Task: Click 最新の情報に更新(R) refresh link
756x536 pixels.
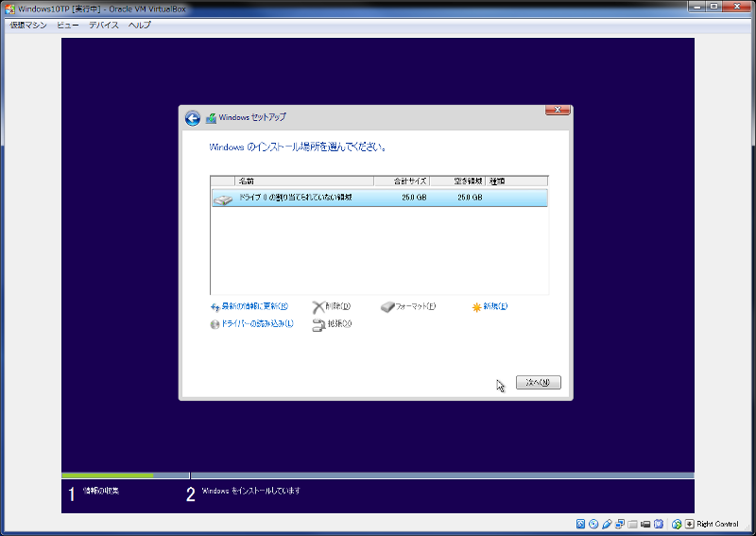Action: click(x=249, y=306)
